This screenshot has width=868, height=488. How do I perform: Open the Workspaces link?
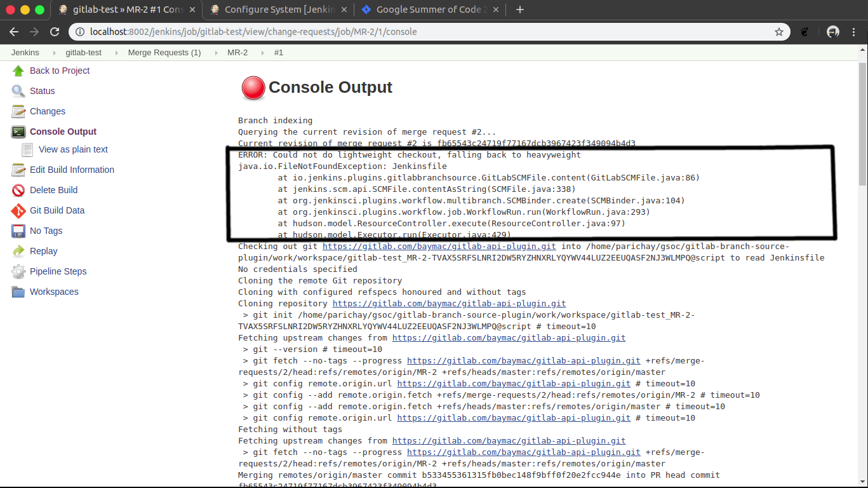pos(55,292)
